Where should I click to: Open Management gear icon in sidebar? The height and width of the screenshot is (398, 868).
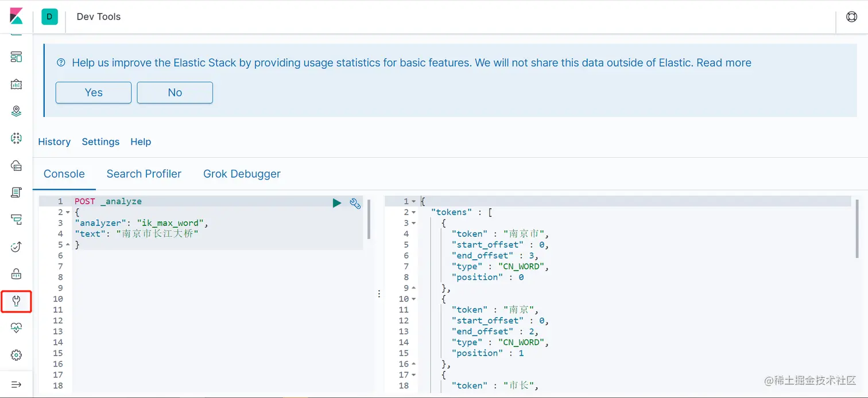pyautogui.click(x=16, y=356)
